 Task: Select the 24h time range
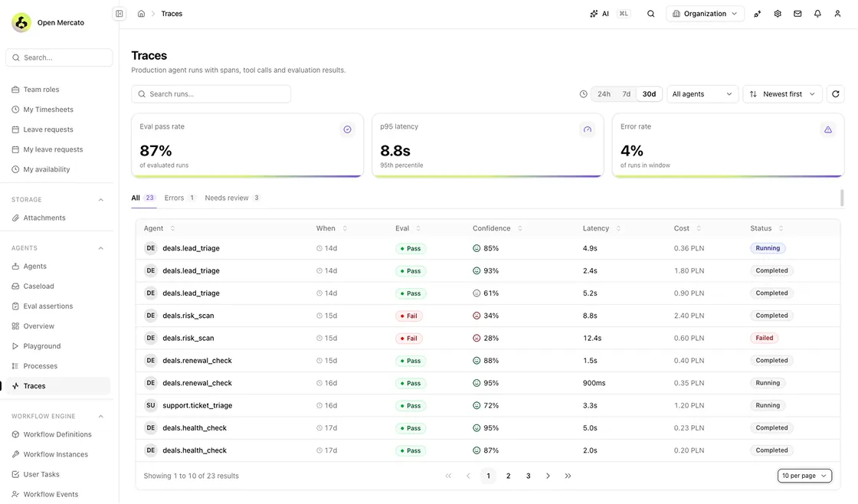click(604, 94)
